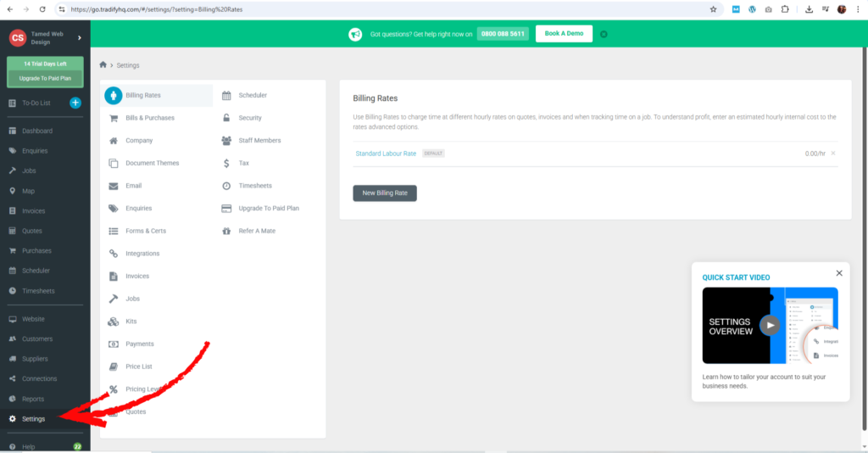Click the Website monitor icon in sidebar
868x453 pixels.
coord(12,319)
